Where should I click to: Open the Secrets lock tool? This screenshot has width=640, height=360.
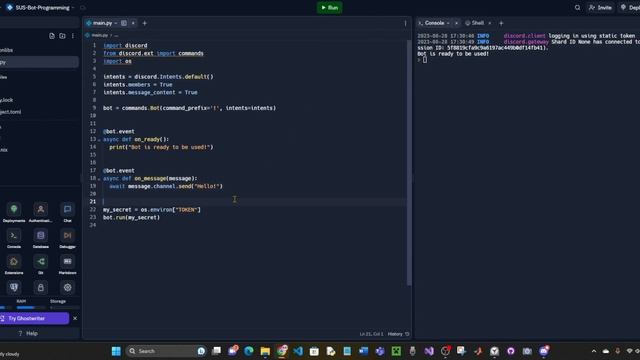pos(40,288)
